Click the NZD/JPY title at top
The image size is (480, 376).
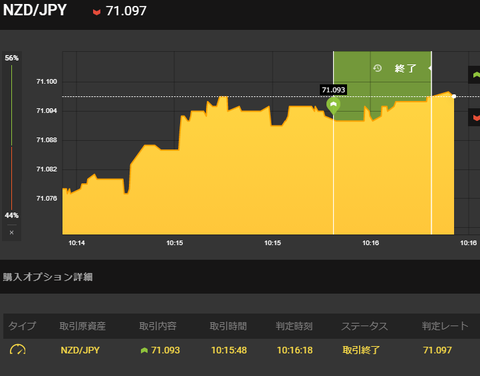click(35, 10)
